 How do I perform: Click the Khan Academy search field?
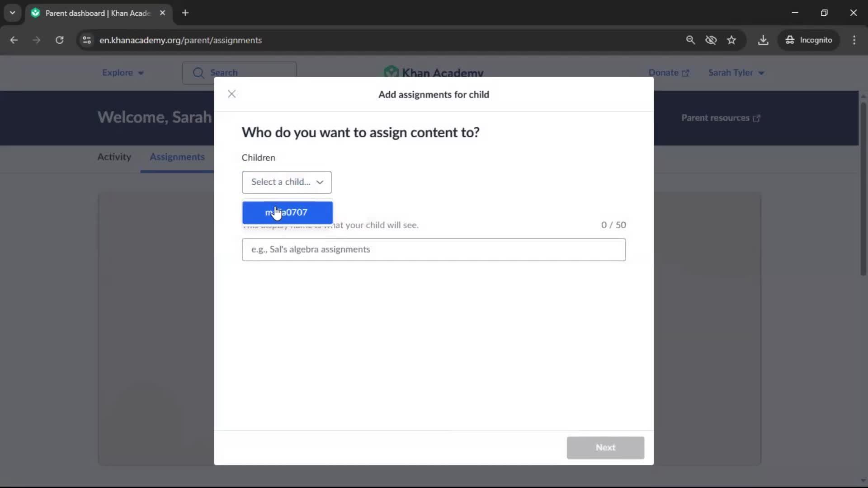[239, 72]
